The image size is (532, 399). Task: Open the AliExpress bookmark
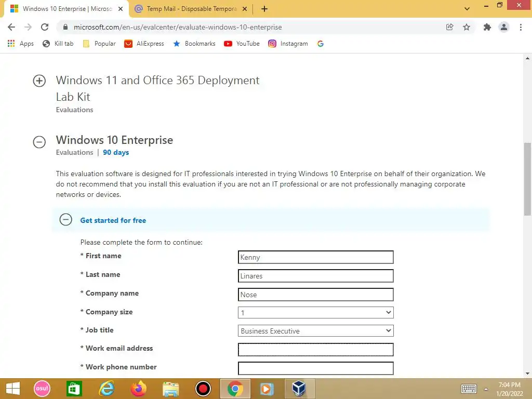pyautogui.click(x=144, y=44)
